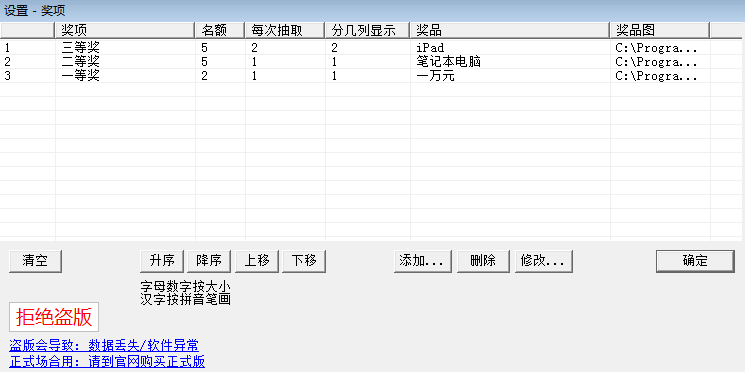Open the 添加... dialog
This screenshot has width=745, height=372.
click(x=422, y=261)
